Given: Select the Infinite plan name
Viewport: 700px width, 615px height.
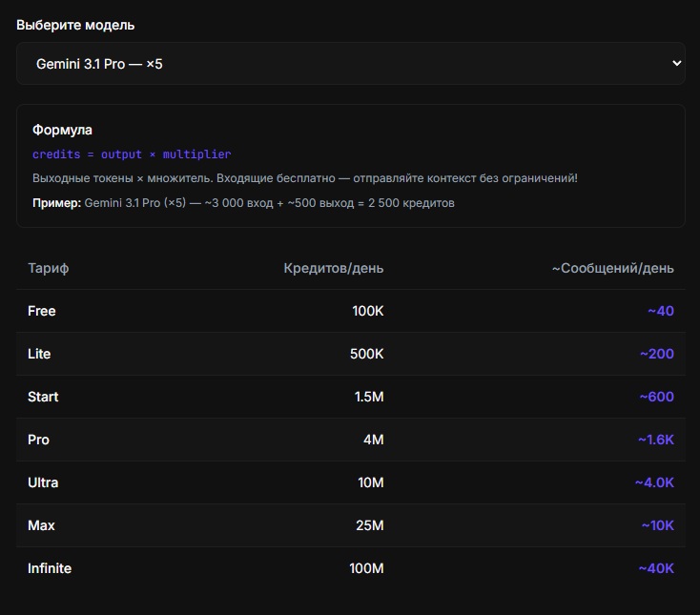Looking at the screenshot, I should tap(50, 568).
